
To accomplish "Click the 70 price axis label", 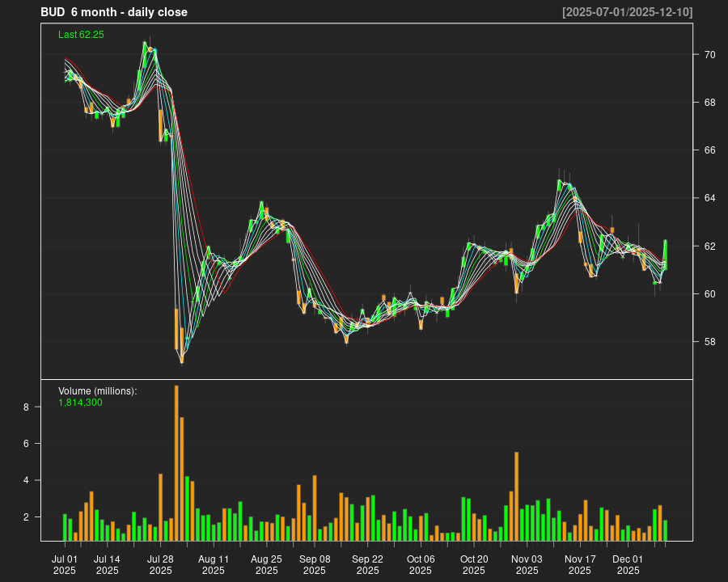I will 709,55.
